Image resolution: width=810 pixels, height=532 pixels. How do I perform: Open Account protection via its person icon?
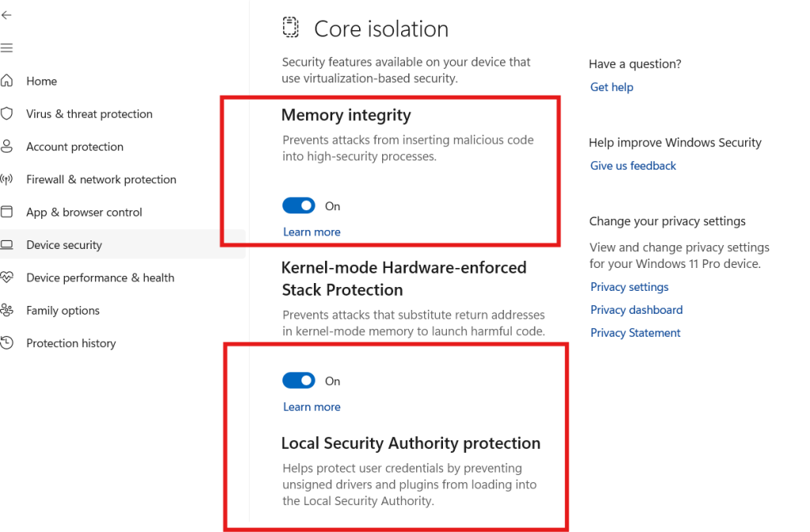(10, 146)
